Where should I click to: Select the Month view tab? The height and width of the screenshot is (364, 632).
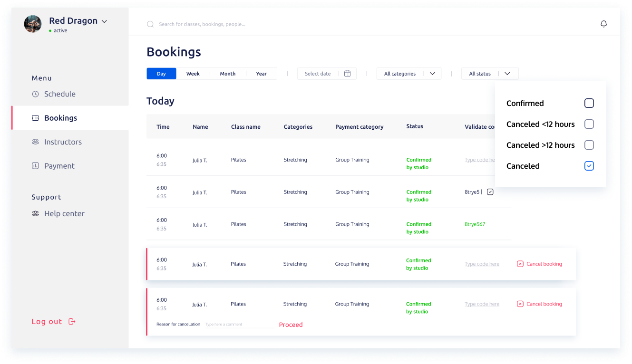click(228, 74)
